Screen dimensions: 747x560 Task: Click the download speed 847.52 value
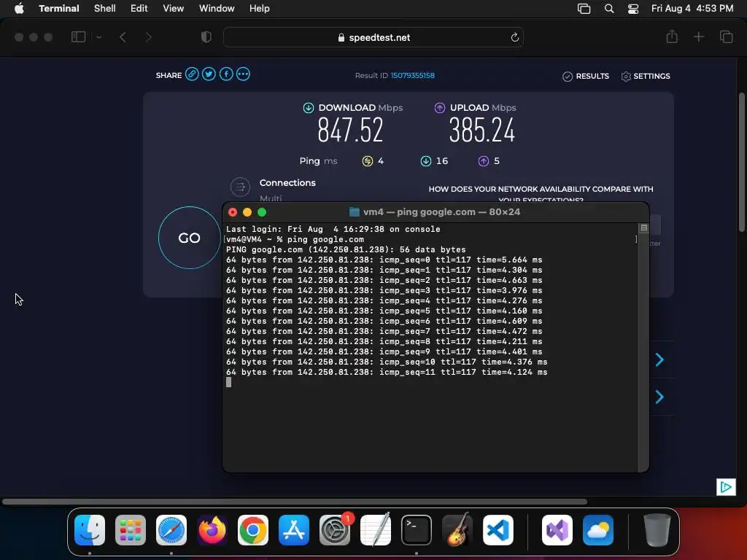coord(350,130)
